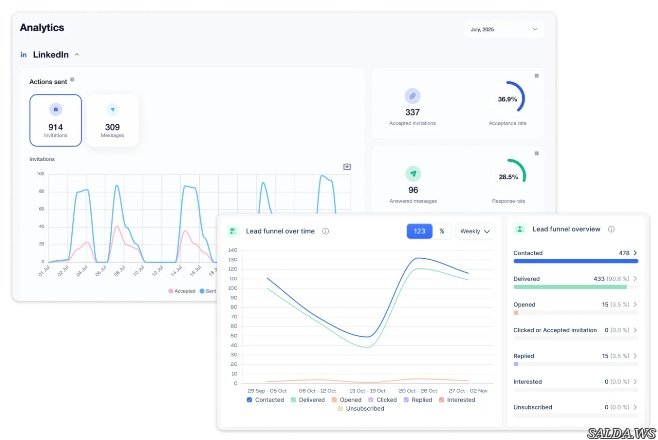Image resolution: width=658 pixels, height=440 pixels.
Task: Download the Invitations chart
Action: point(347,167)
